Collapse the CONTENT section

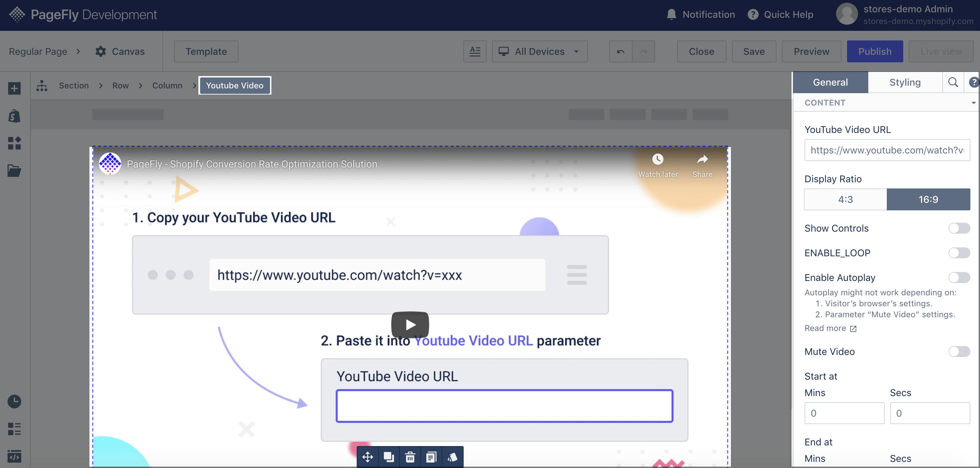click(x=973, y=103)
